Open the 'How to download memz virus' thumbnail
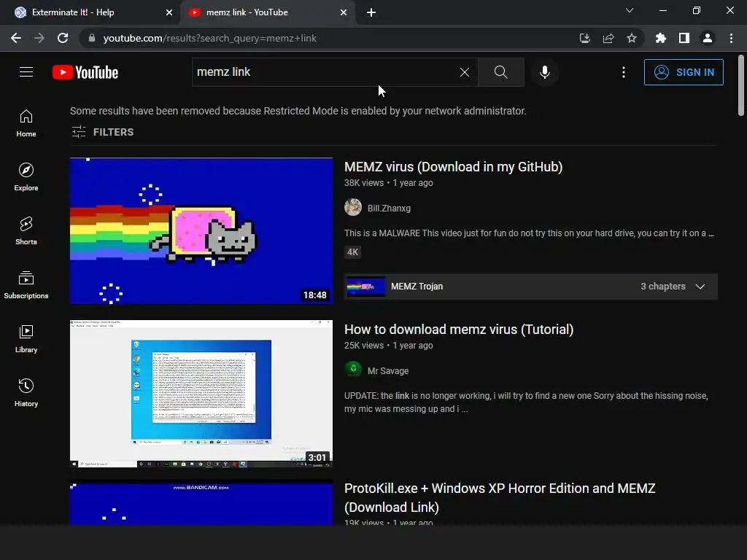The width and height of the screenshot is (747, 560). pos(201,393)
